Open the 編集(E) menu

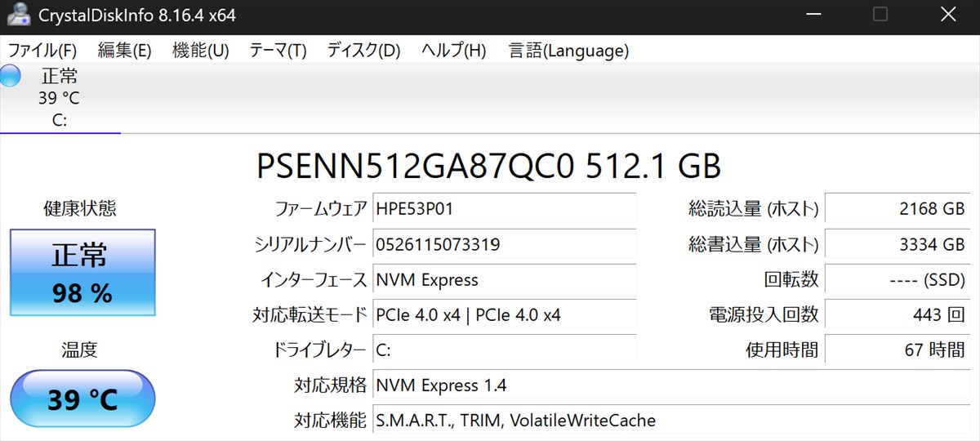124,51
